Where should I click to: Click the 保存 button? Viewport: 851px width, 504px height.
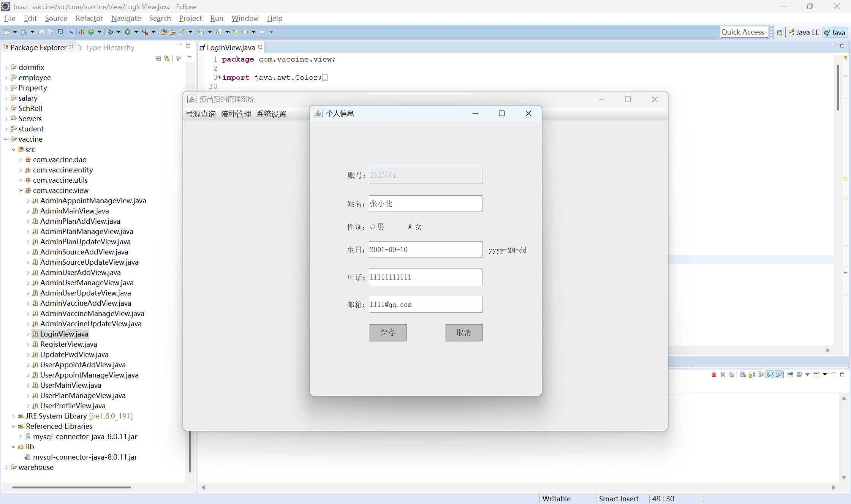tap(388, 333)
